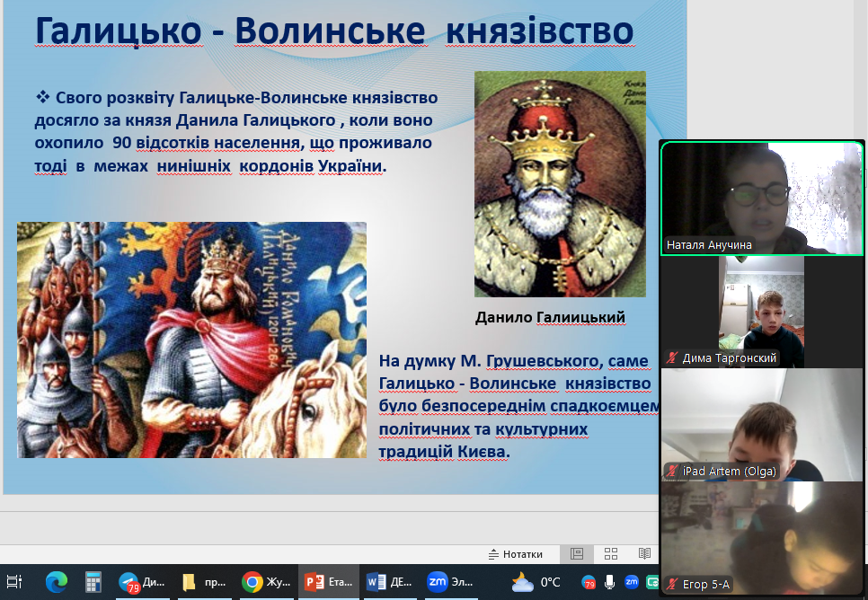Click the bullet paragraph starting Свого розквіту
The width and height of the screenshot is (868, 600).
(x=236, y=132)
